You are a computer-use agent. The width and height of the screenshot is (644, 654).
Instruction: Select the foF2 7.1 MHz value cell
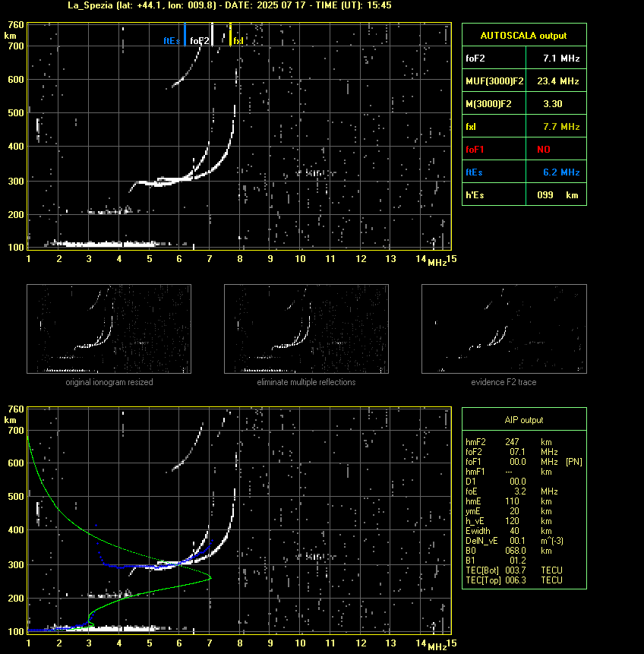[x=556, y=58]
